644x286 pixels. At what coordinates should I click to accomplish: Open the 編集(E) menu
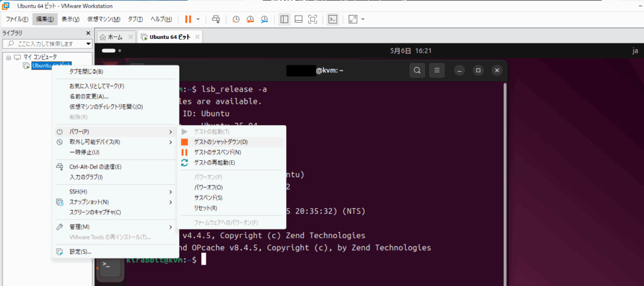(45, 19)
